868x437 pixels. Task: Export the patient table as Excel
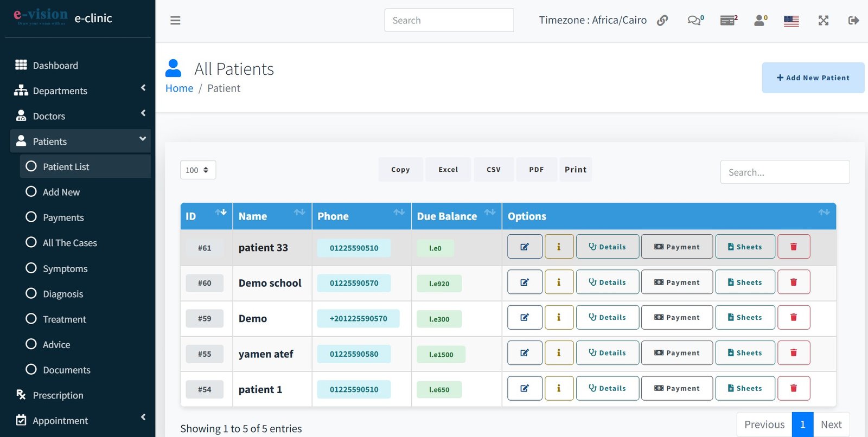[x=448, y=170]
